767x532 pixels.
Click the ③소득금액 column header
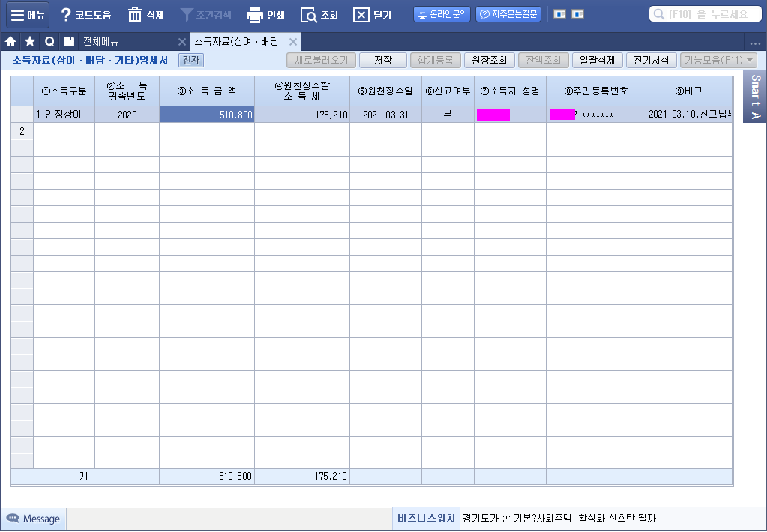click(207, 91)
